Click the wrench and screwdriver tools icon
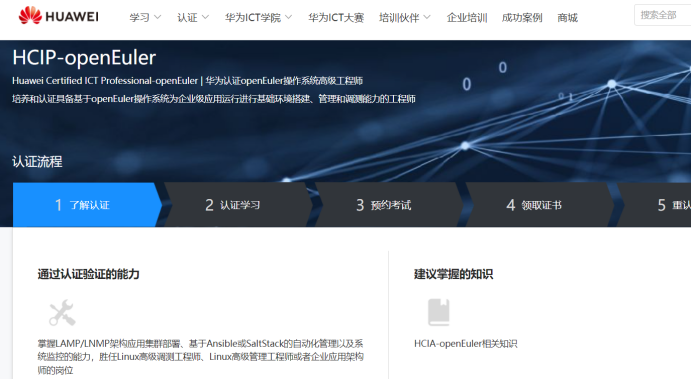691x379 pixels. click(62, 312)
